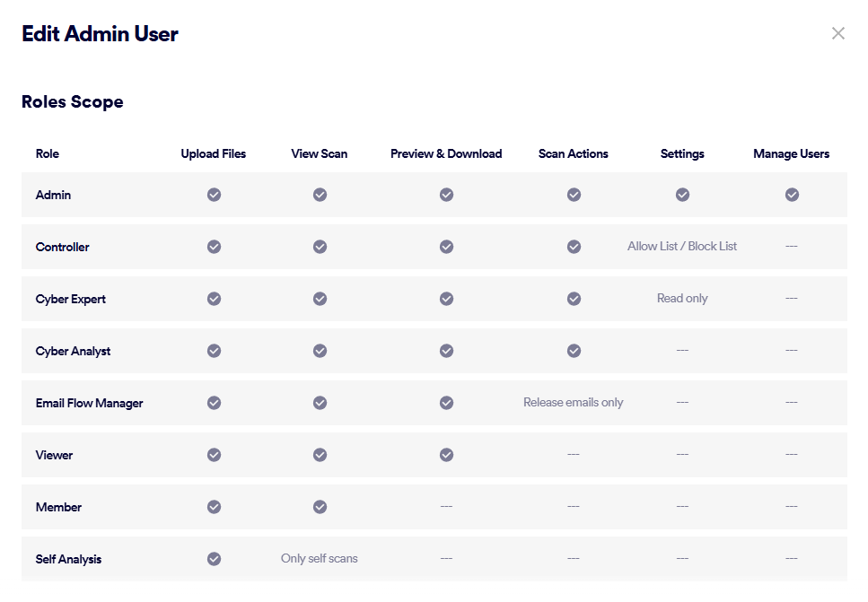Click 'Release emails only' text

573,402
